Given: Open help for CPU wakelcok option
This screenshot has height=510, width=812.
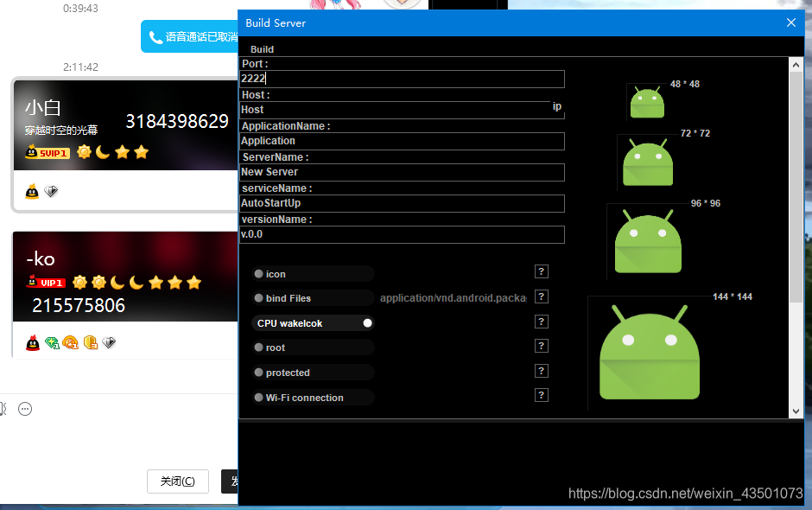Looking at the screenshot, I should coord(541,322).
